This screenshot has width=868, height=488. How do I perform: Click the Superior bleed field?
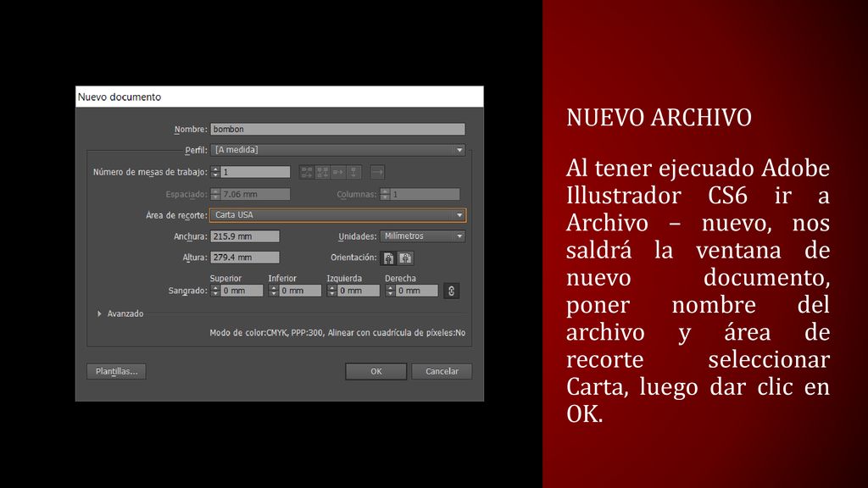(x=242, y=291)
